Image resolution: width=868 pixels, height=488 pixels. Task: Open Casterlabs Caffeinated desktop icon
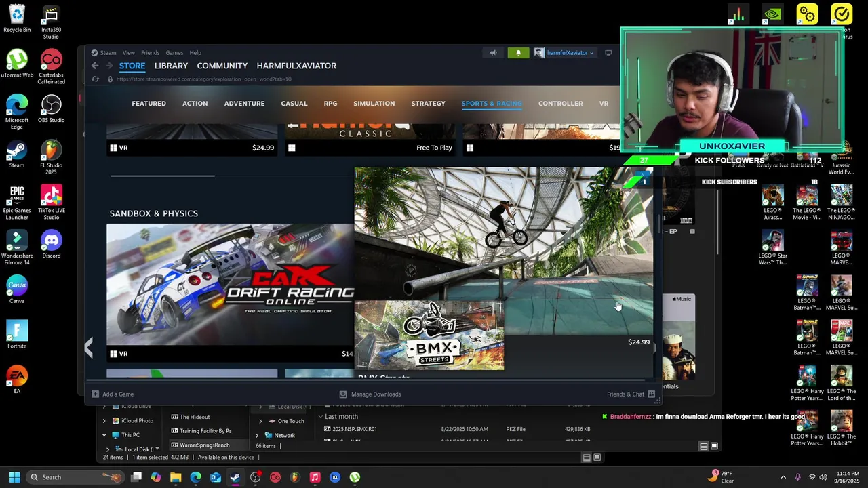pos(51,68)
